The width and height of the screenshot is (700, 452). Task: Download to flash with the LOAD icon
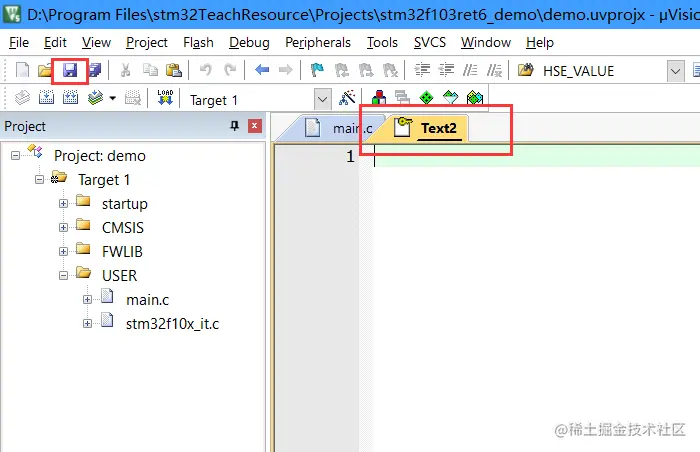coord(165,97)
